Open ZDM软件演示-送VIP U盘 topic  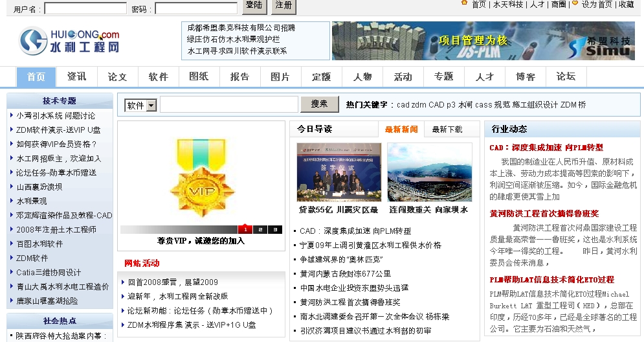(x=58, y=130)
